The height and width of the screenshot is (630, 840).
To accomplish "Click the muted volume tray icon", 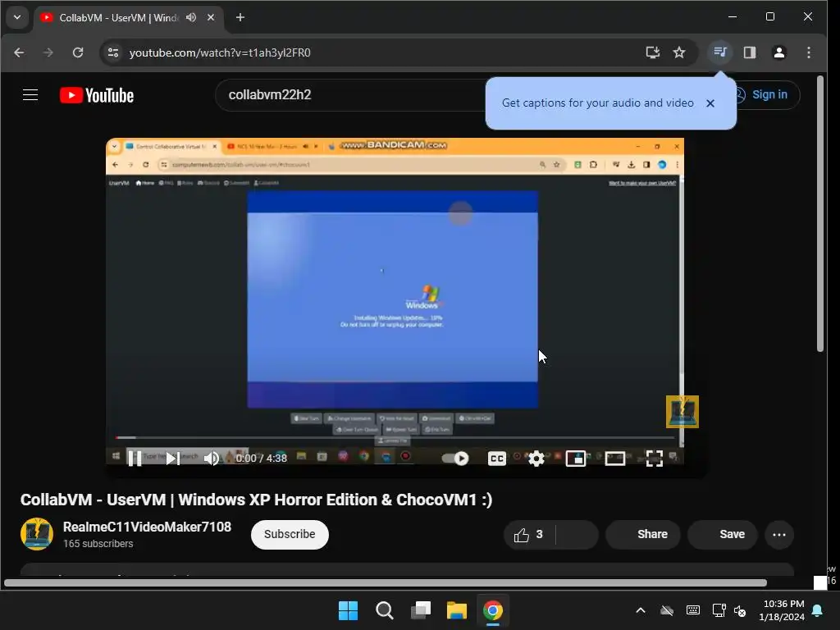I will tap(740, 610).
